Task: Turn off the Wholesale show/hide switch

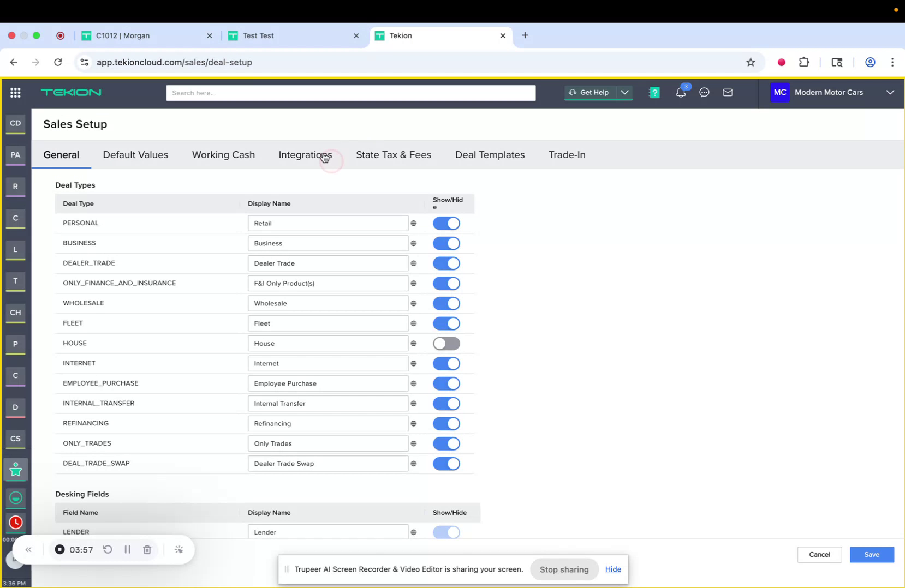Action: pos(446,303)
